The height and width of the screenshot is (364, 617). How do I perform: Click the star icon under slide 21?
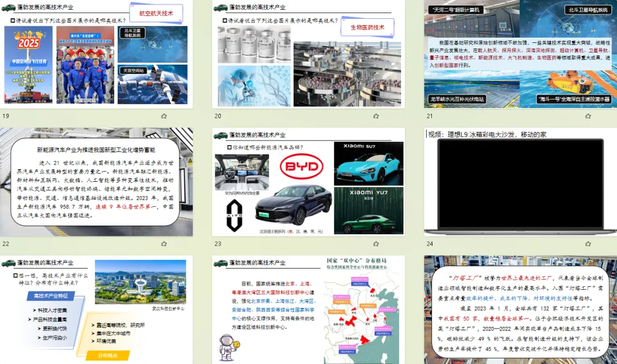[x=588, y=116]
